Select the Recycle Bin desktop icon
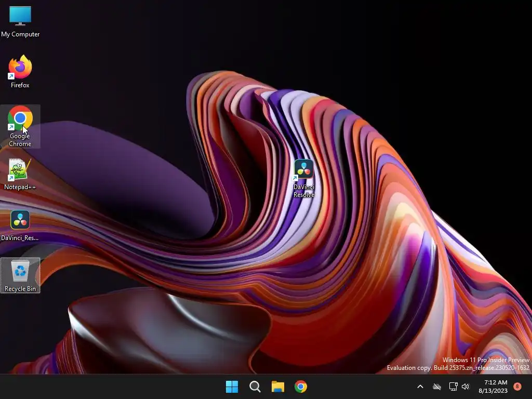532x399 pixels. (20, 275)
